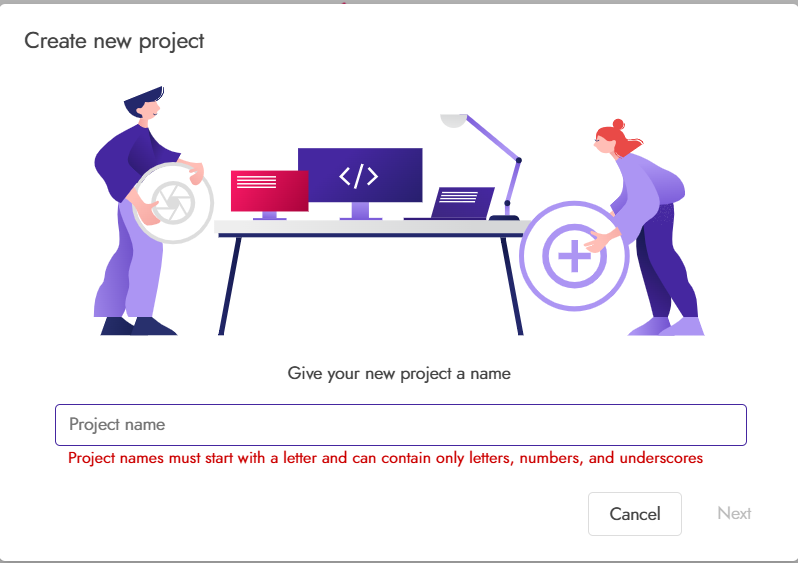Click the camera shutter aperture icon

[x=173, y=203]
